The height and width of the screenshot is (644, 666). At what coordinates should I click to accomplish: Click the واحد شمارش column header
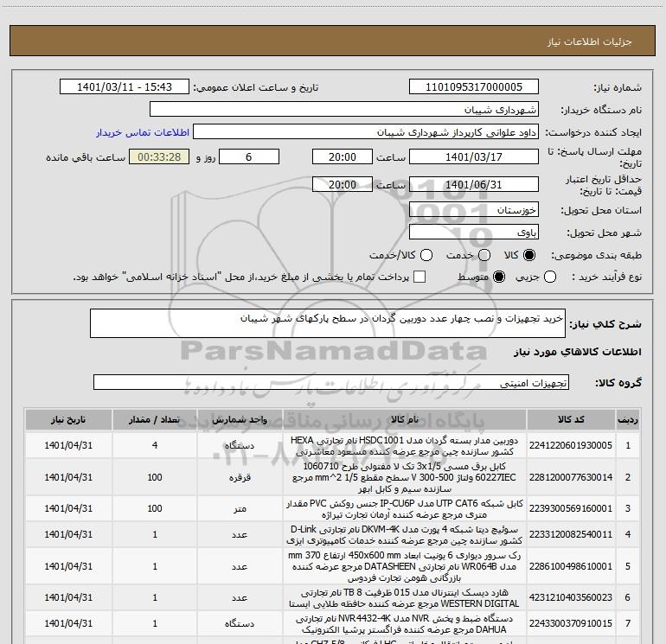pyautogui.click(x=240, y=420)
